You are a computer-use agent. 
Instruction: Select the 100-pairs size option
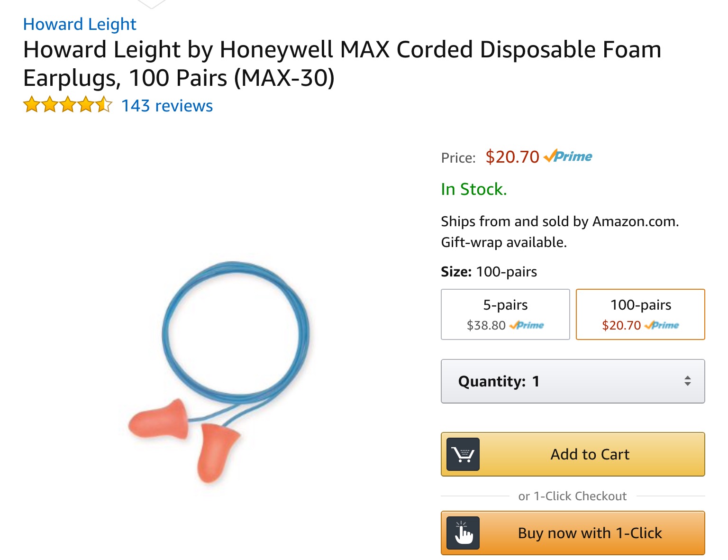tap(640, 314)
